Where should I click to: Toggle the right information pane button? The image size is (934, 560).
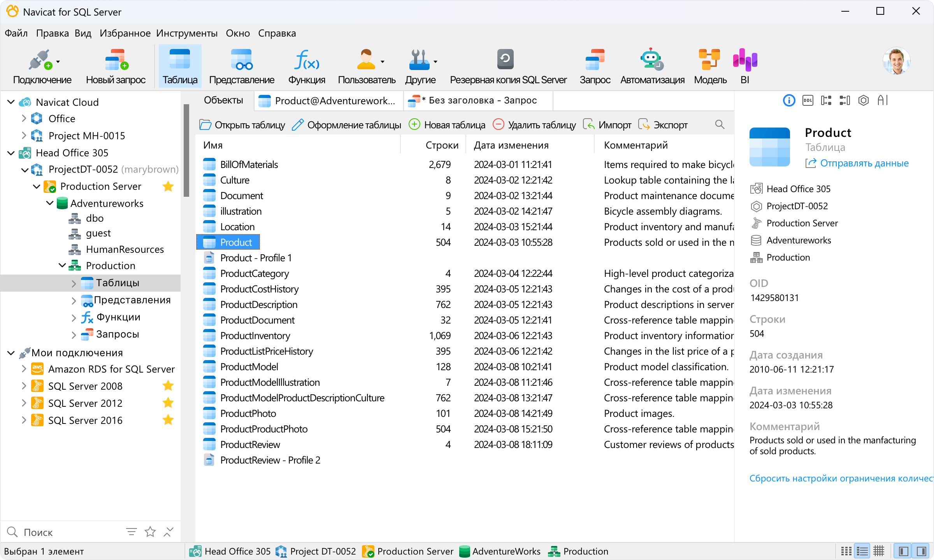[921, 551]
